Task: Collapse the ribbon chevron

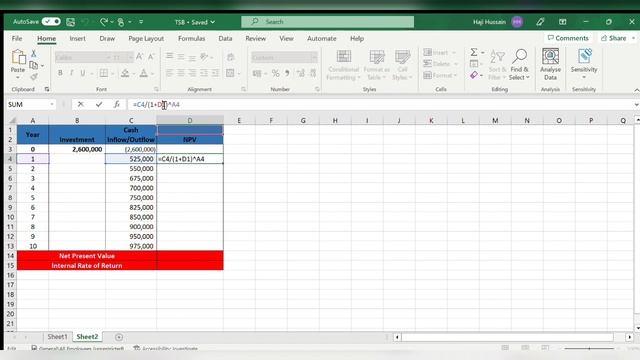Action: (636, 90)
